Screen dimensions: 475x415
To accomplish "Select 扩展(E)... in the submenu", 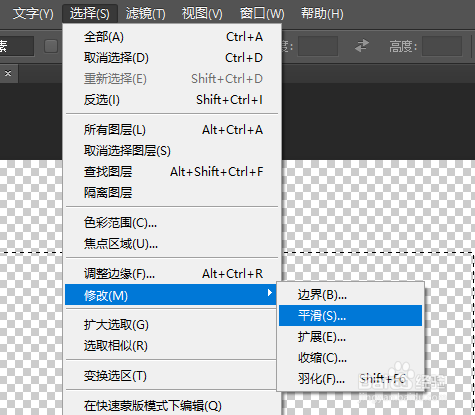I will pos(350,337).
